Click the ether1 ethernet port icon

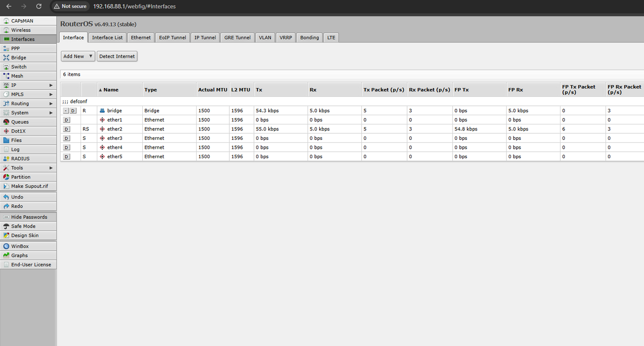pos(102,120)
